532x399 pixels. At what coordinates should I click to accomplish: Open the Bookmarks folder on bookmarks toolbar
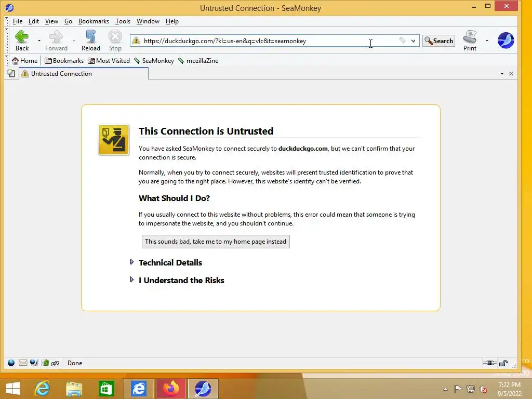pos(64,61)
